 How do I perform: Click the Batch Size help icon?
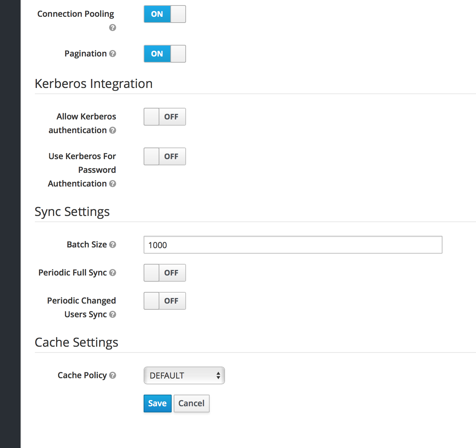pyautogui.click(x=113, y=245)
